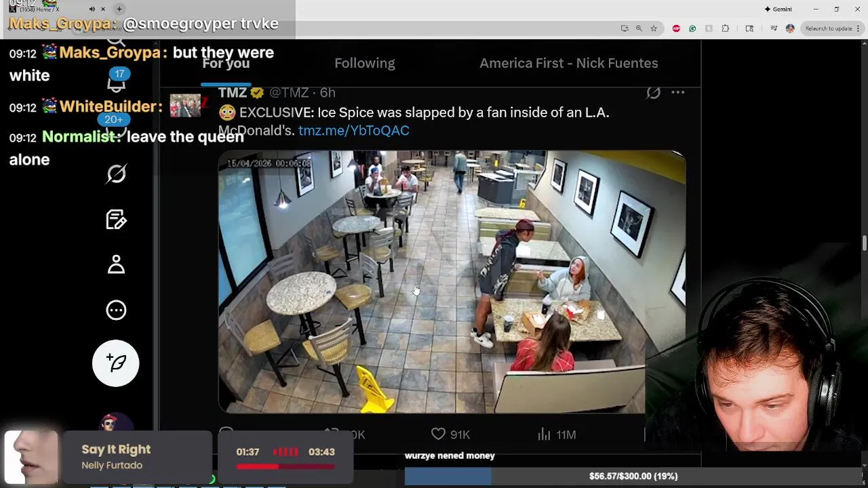Open the TMZ account name
868x488 pixels.
[x=233, y=93]
